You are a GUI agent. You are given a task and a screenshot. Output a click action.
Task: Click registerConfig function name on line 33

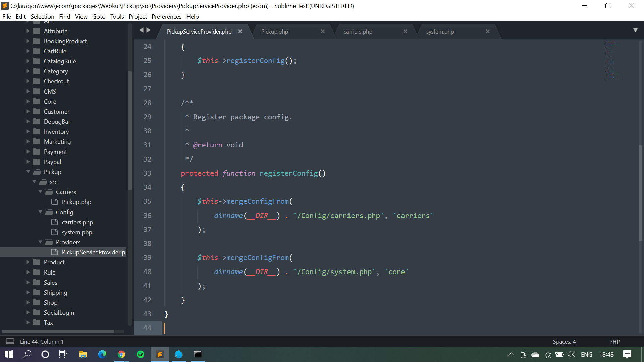point(288,173)
